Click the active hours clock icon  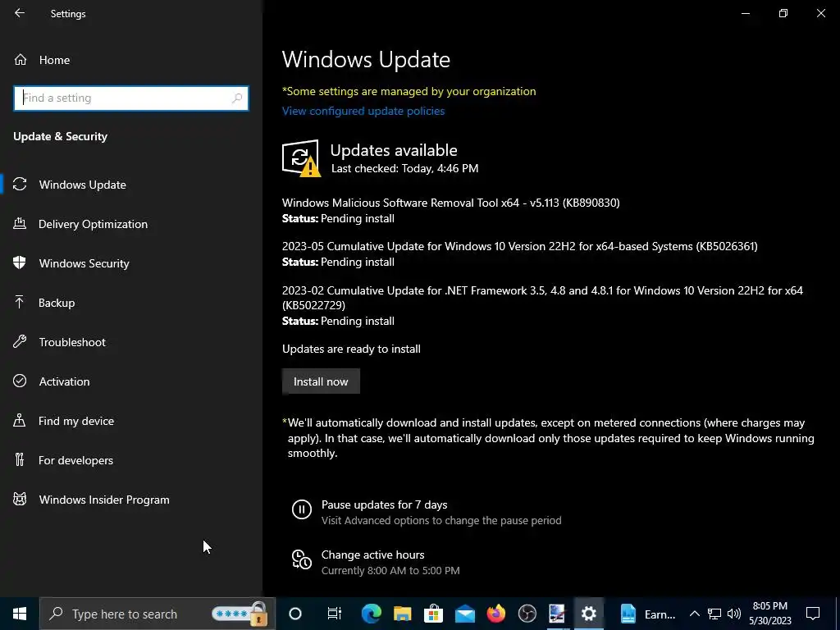click(x=302, y=559)
